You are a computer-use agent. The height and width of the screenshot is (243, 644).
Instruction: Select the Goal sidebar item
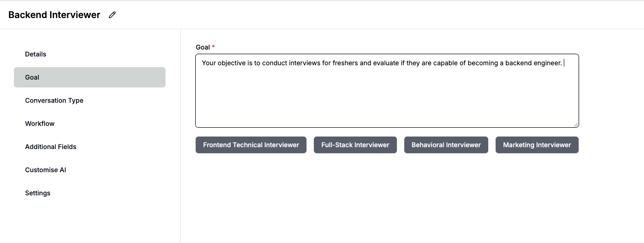89,77
